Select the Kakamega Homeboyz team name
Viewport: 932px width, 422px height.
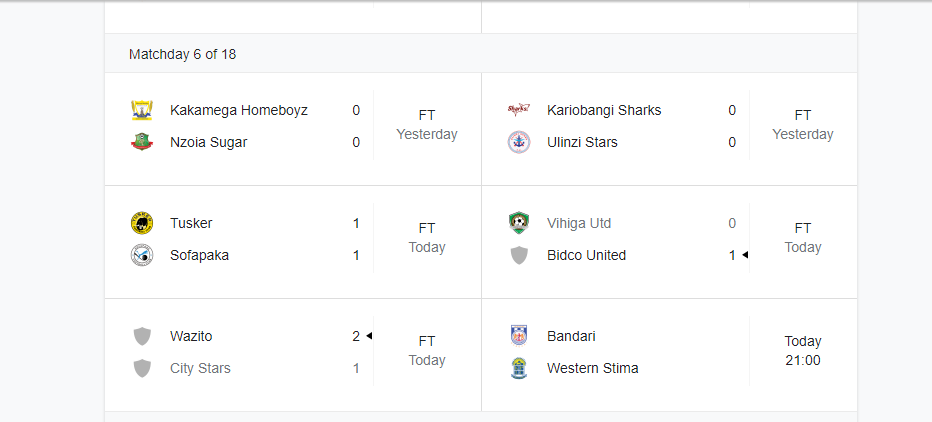[239, 111]
